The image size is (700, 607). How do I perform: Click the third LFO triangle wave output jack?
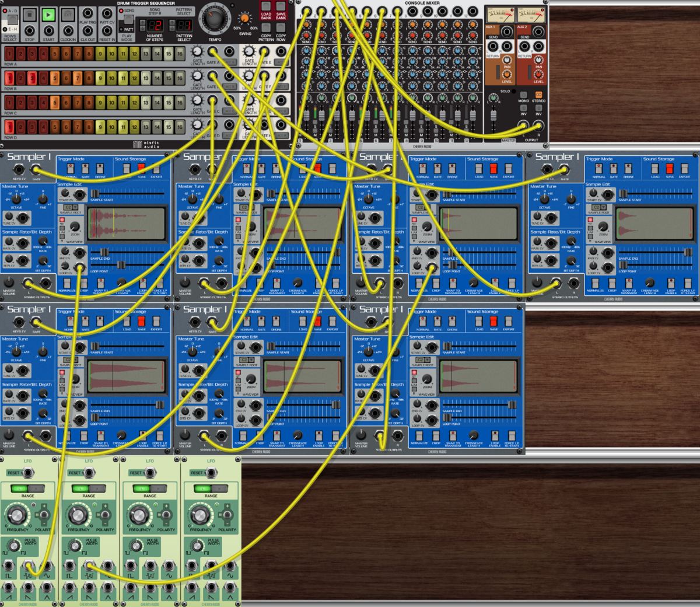(168, 587)
